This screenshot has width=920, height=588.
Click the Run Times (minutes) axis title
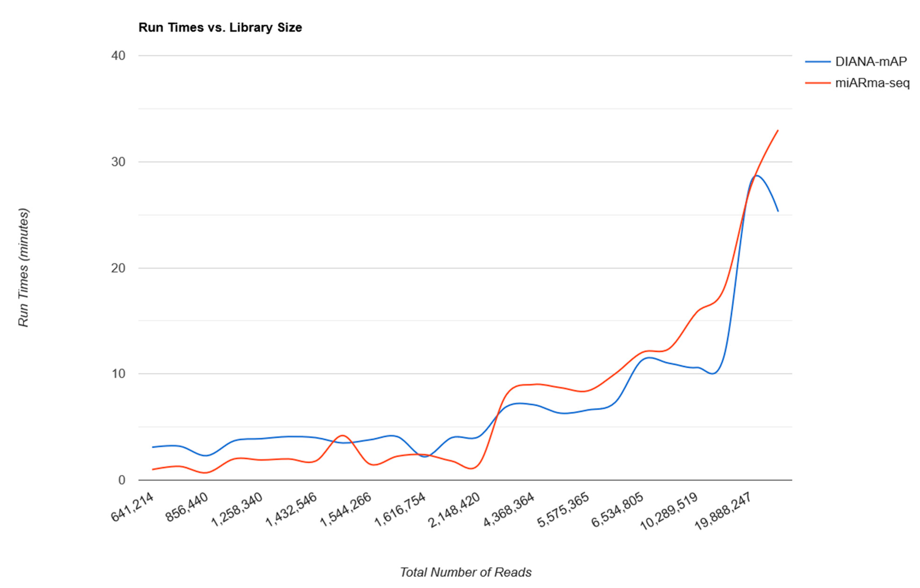[x=24, y=267]
